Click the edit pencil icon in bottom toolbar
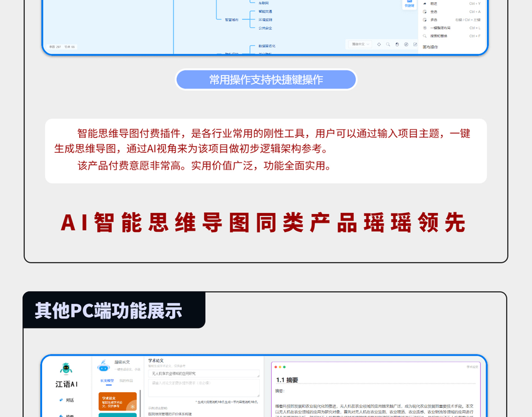 (415, 45)
